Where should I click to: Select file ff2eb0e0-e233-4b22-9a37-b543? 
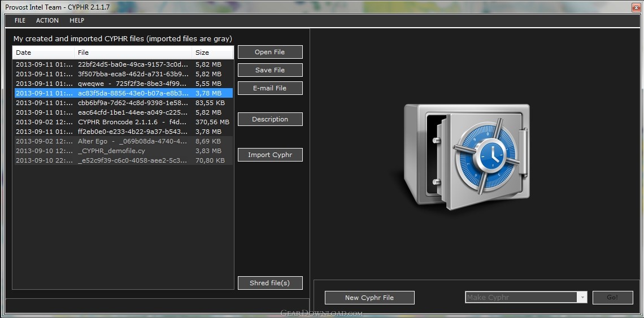click(124, 132)
